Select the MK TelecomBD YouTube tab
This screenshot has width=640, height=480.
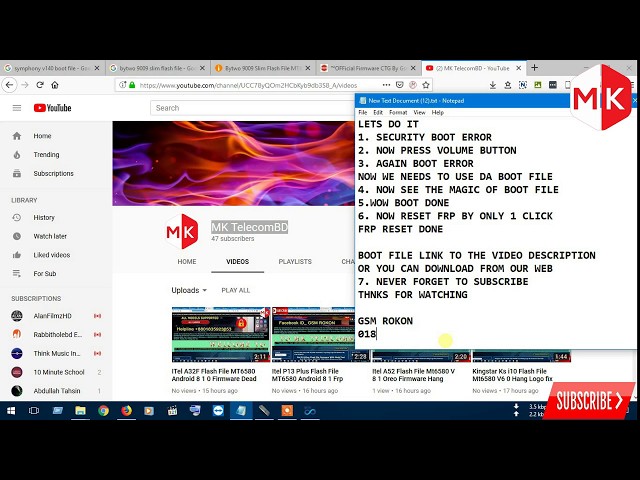click(x=473, y=68)
